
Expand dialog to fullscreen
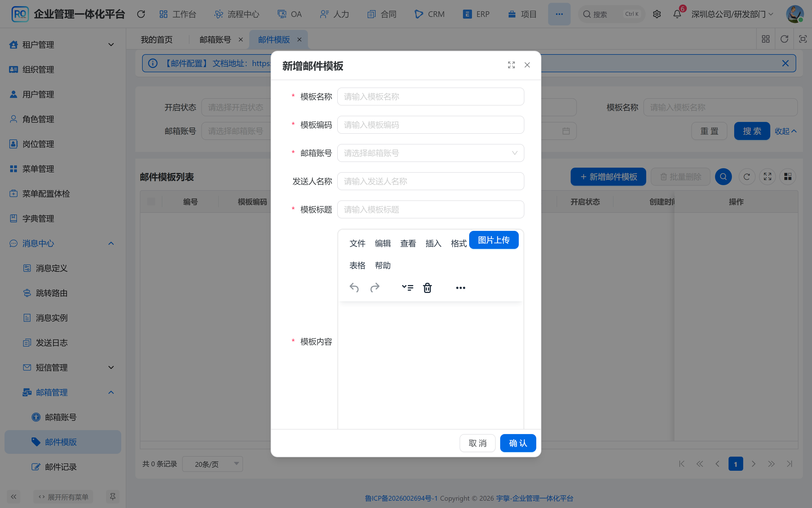[511, 65]
